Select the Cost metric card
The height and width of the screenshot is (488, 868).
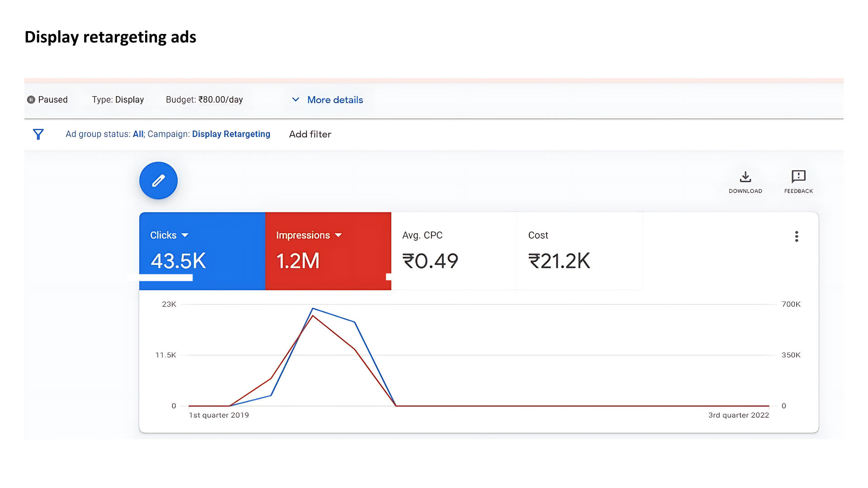tap(579, 251)
